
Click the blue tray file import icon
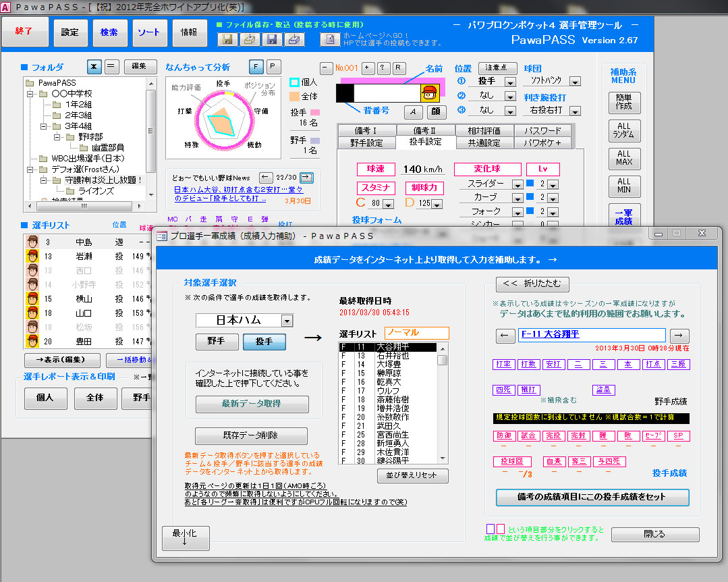294,39
